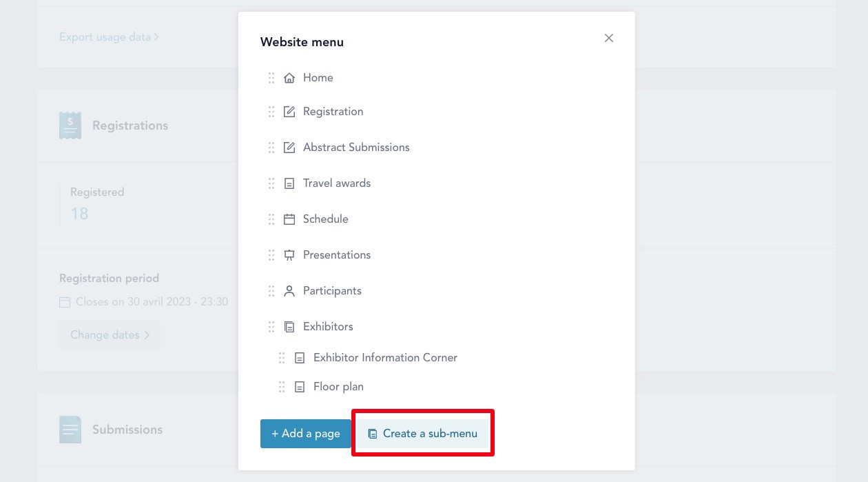This screenshot has height=482, width=868.
Task: Click the Change dates button
Action: coord(110,335)
